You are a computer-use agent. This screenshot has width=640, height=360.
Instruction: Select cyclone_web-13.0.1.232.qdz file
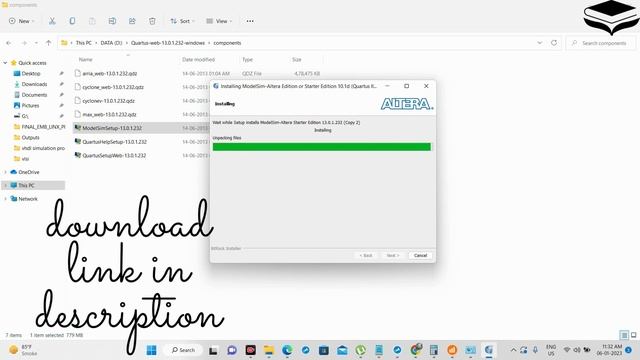click(x=113, y=87)
